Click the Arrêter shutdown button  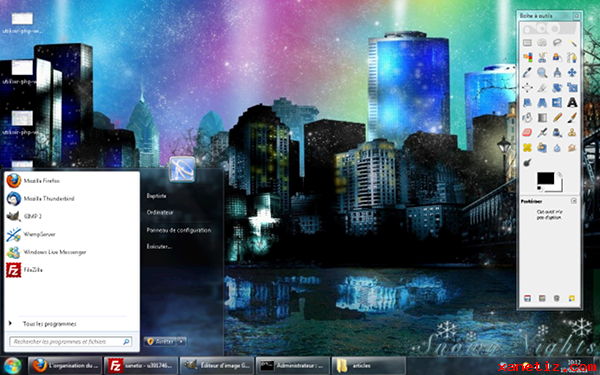160,341
